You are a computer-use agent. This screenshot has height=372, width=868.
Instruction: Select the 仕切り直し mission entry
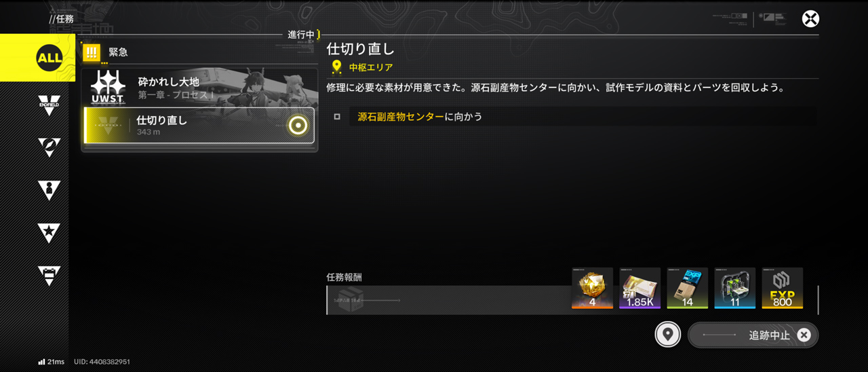pyautogui.click(x=199, y=126)
